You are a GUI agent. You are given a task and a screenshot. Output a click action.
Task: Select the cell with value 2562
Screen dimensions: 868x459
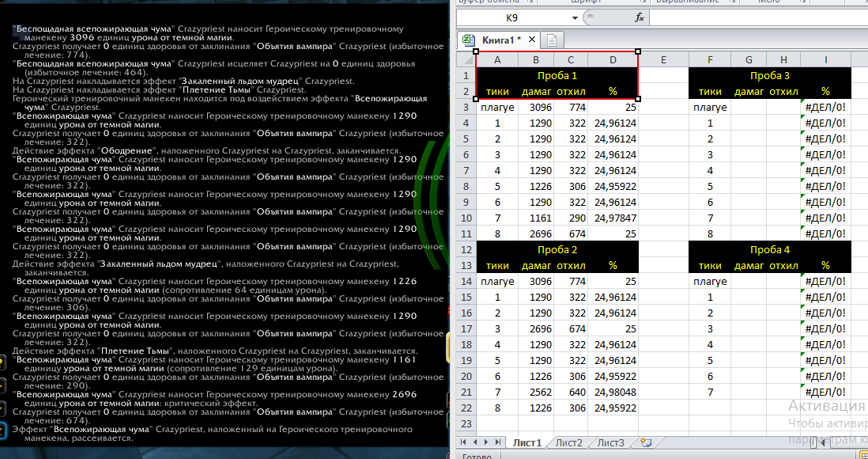click(x=536, y=392)
